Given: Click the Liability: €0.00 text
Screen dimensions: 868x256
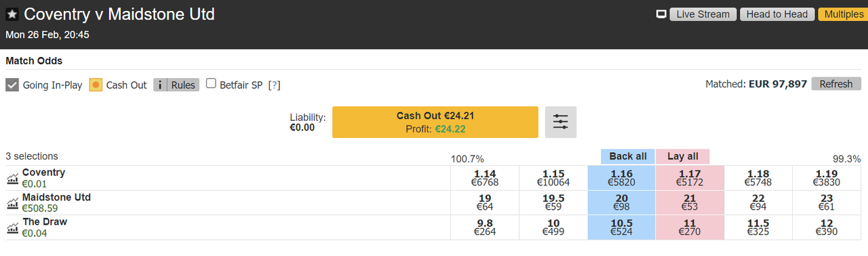Looking at the screenshot, I should pyautogui.click(x=308, y=122).
